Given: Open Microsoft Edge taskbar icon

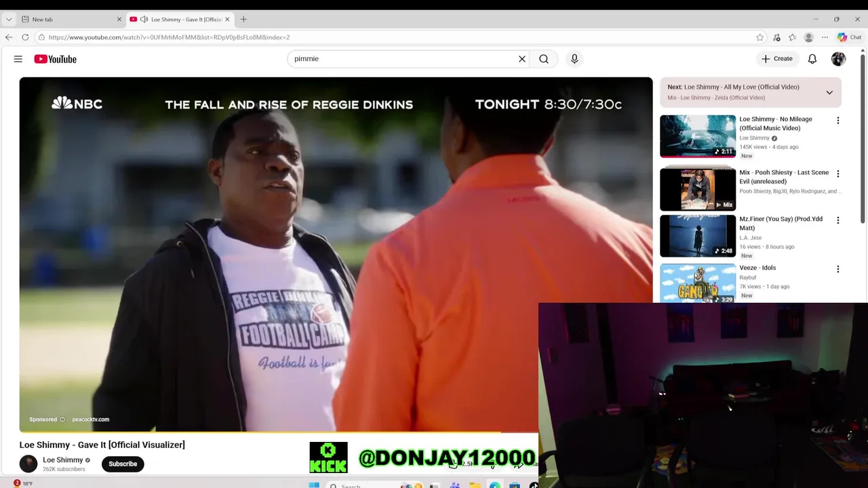Looking at the screenshot, I should 495,485.
